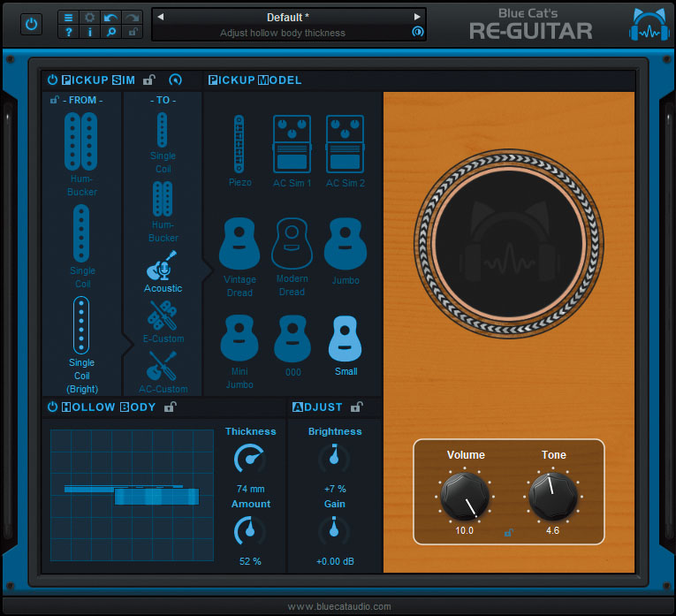Open the main menu hamburger icon
Image resolution: width=676 pixels, height=616 pixels.
[x=68, y=18]
